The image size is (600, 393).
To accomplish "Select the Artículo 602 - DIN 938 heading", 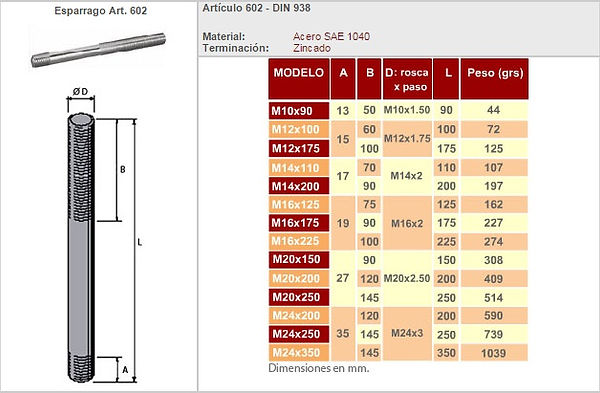I will click(256, 8).
